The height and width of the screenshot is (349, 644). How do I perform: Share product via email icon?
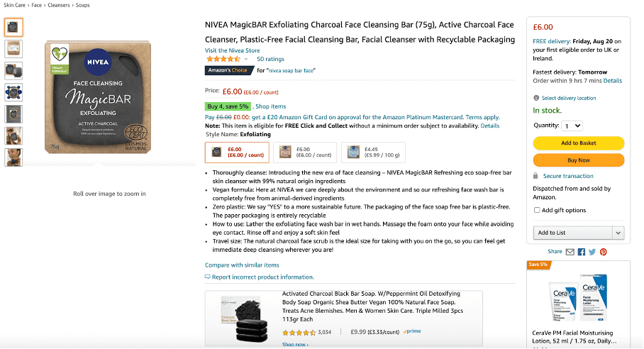coord(570,252)
